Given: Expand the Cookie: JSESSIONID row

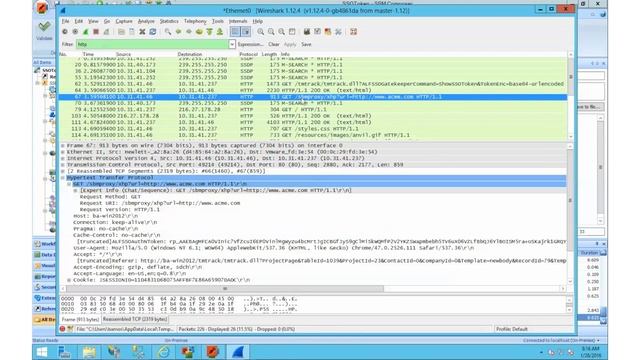Looking at the screenshot, I should pos(69,280).
